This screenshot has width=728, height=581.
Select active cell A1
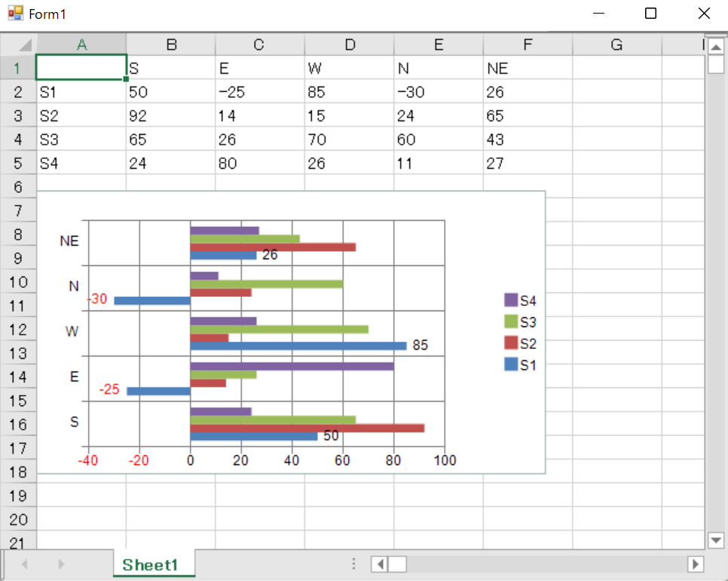pos(81,68)
